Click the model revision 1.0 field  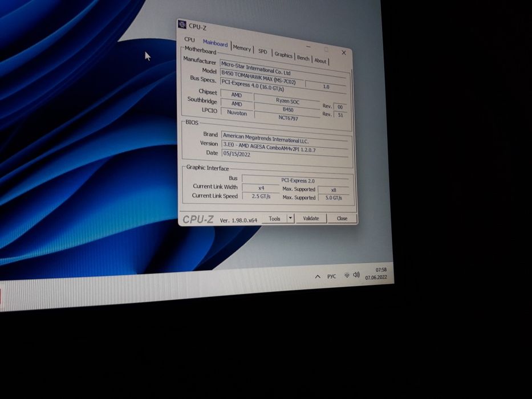point(326,87)
